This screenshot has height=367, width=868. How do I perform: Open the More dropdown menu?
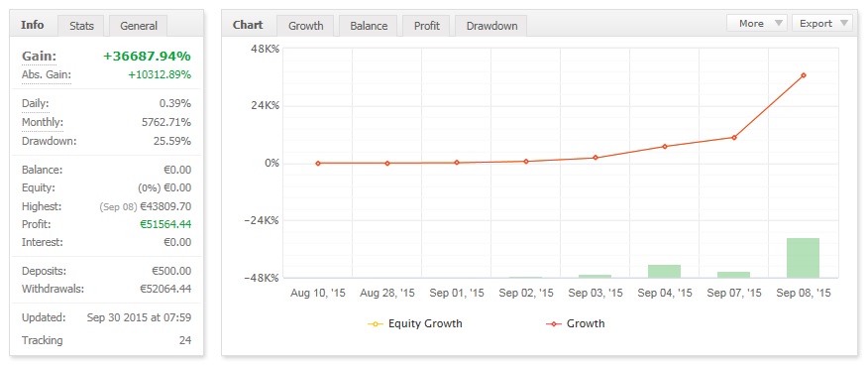[x=757, y=23]
